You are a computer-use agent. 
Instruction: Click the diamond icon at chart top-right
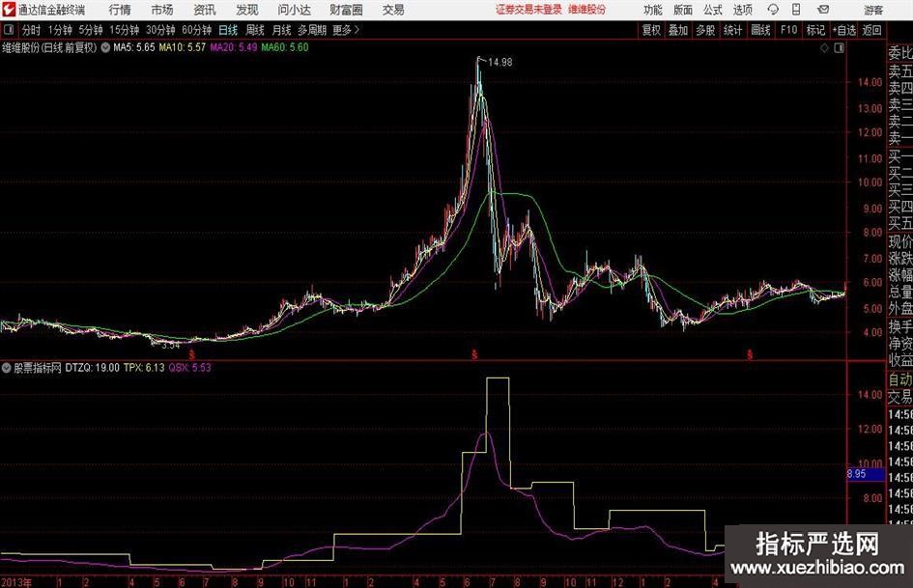click(x=824, y=48)
